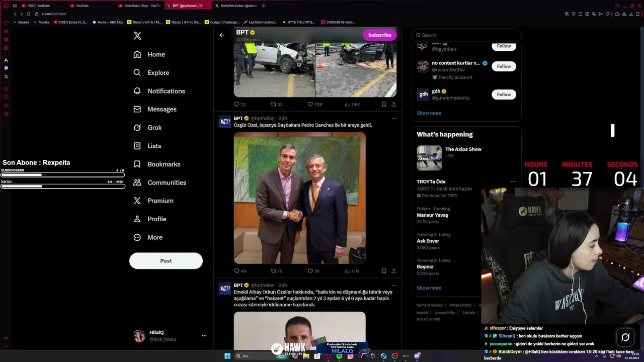Screen dimensions: 644x362
Task: Share the Özgür Özel post
Action: [x=394, y=271]
